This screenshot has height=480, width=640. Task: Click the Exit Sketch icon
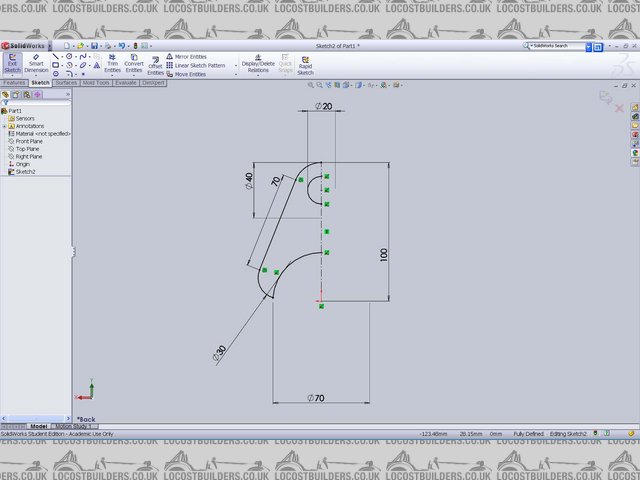pos(12,64)
